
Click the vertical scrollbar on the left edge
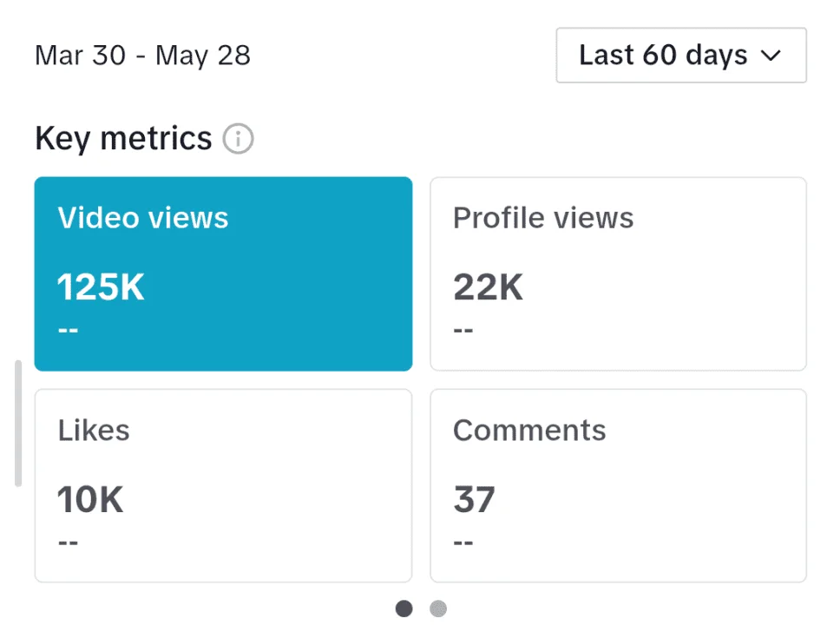click(x=18, y=424)
